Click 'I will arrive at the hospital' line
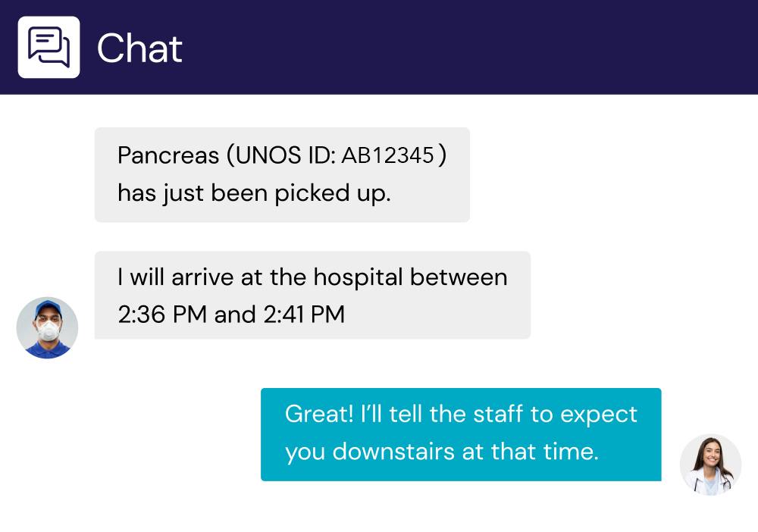 (x=262, y=277)
